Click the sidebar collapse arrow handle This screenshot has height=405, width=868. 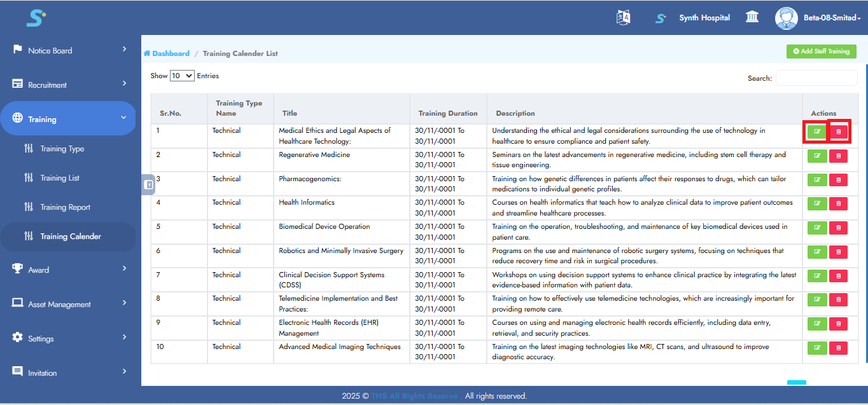(x=148, y=184)
